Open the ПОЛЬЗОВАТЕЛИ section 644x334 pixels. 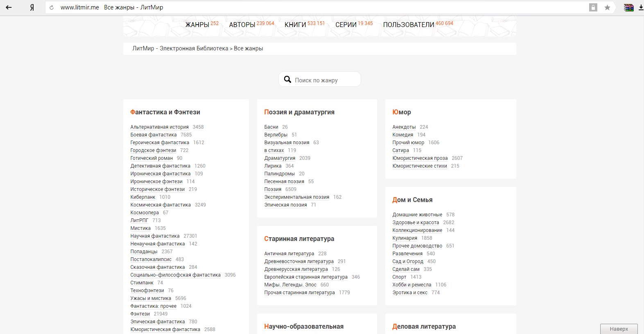pyautogui.click(x=409, y=25)
